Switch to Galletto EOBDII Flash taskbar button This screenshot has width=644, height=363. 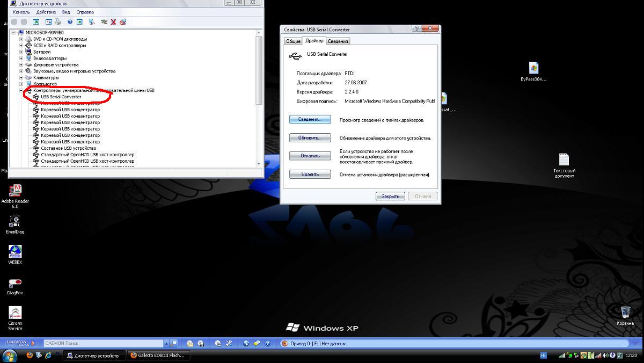(159, 355)
